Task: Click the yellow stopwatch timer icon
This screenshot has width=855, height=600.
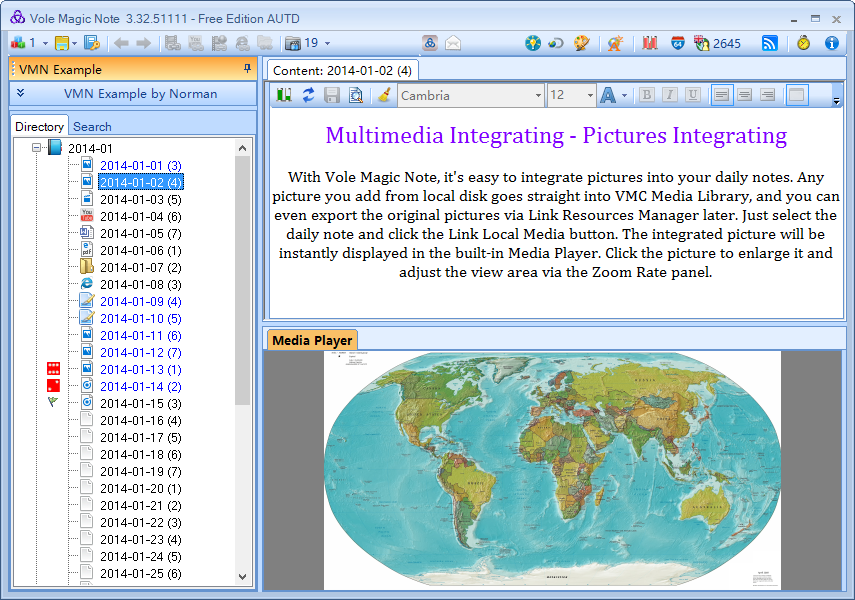Action: tap(803, 43)
